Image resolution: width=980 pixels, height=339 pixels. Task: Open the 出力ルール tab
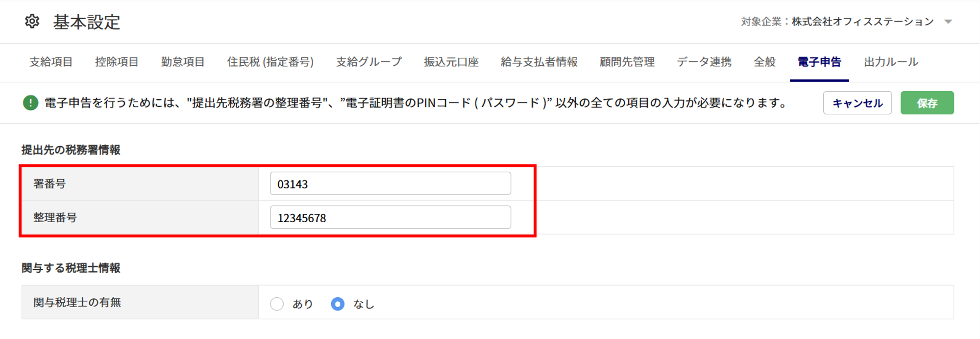click(x=891, y=62)
